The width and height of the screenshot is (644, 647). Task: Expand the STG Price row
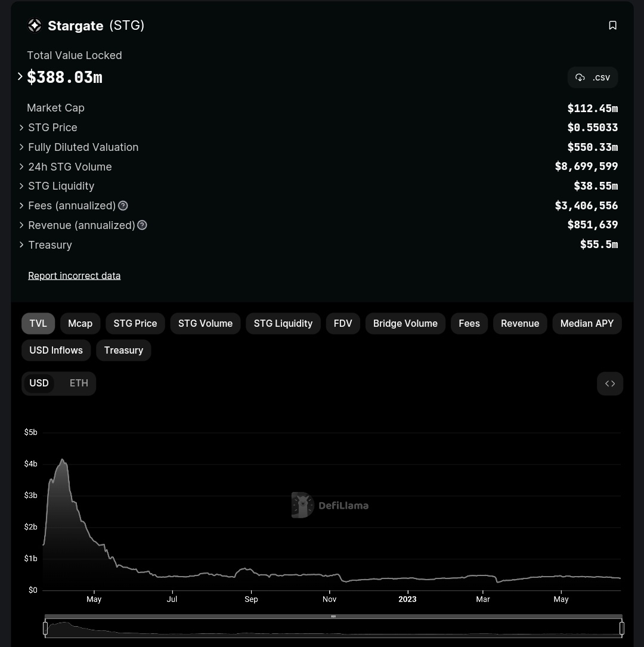click(21, 128)
